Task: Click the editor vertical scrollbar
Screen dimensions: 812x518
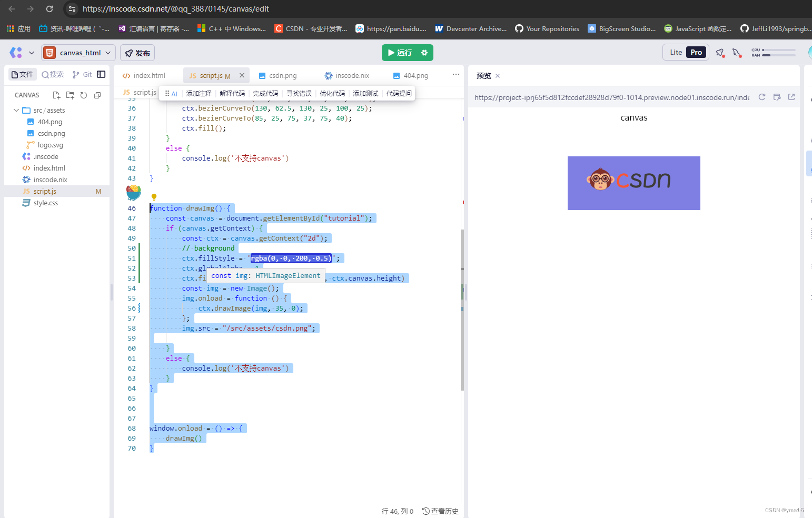Action: tap(462, 310)
